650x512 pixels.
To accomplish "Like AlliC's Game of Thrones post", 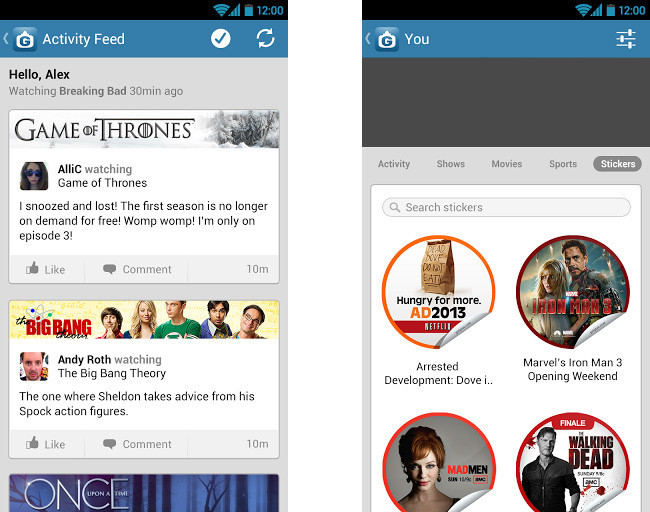I will point(46,269).
